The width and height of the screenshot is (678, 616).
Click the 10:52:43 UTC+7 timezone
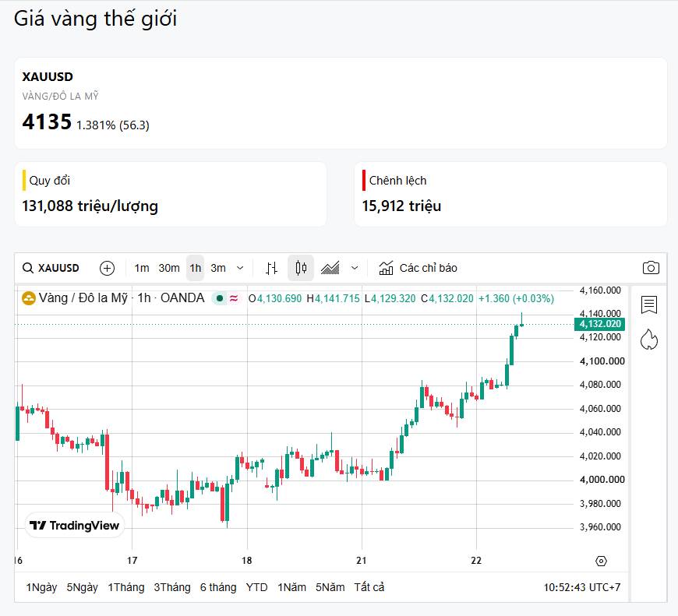[581, 587]
